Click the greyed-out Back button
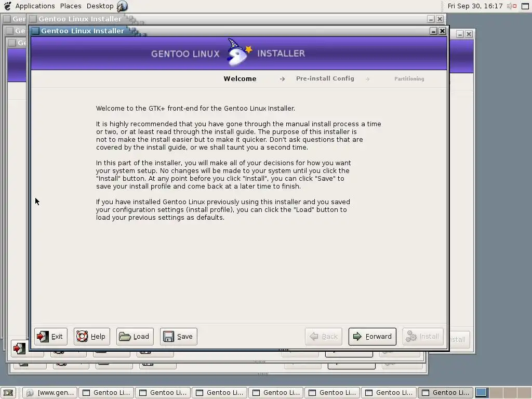532x399 pixels. (x=323, y=337)
